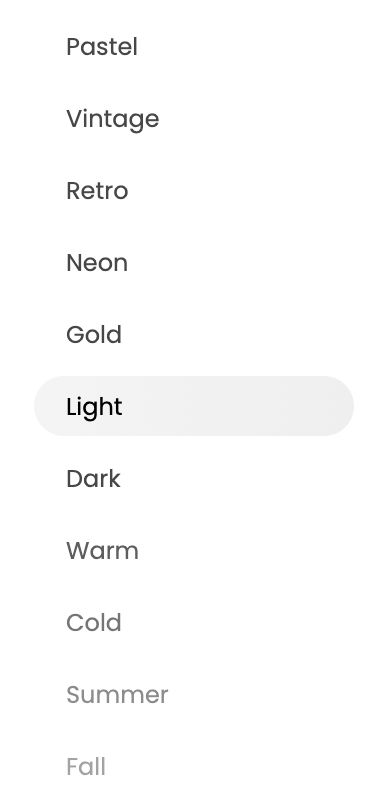
Task: Select the Pastel palette category
Action: (194, 47)
